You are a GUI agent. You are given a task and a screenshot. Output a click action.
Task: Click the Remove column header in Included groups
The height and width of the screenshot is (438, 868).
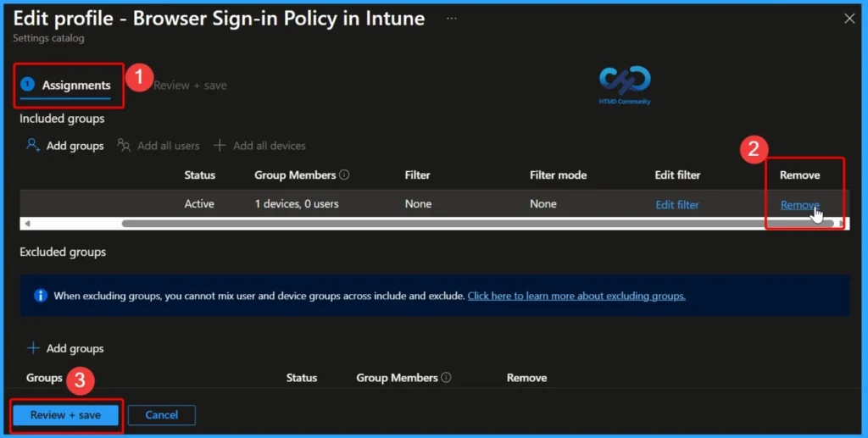[x=800, y=175]
